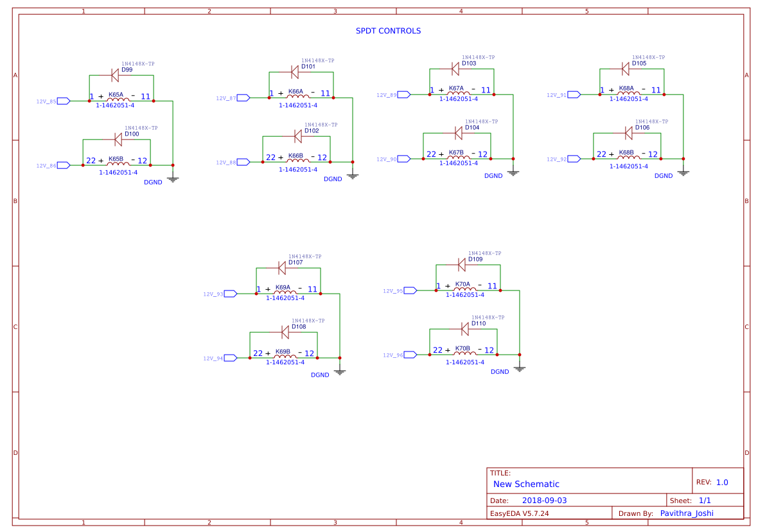758x532 pixels.
Task: Click the Pavithra_Joshi drawn-by name
Action: (687, 513)
